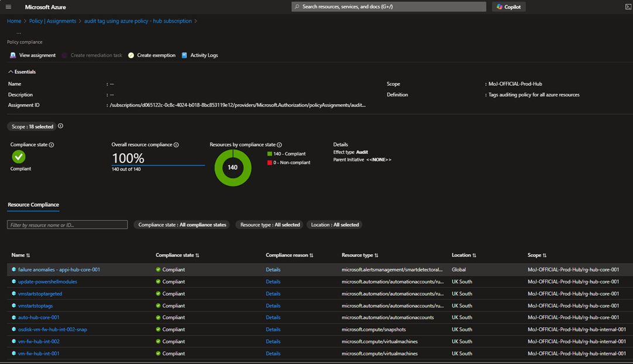Click the Create remediation task icon
Screen dimensions: 633x364
click(x=64, y=56)
